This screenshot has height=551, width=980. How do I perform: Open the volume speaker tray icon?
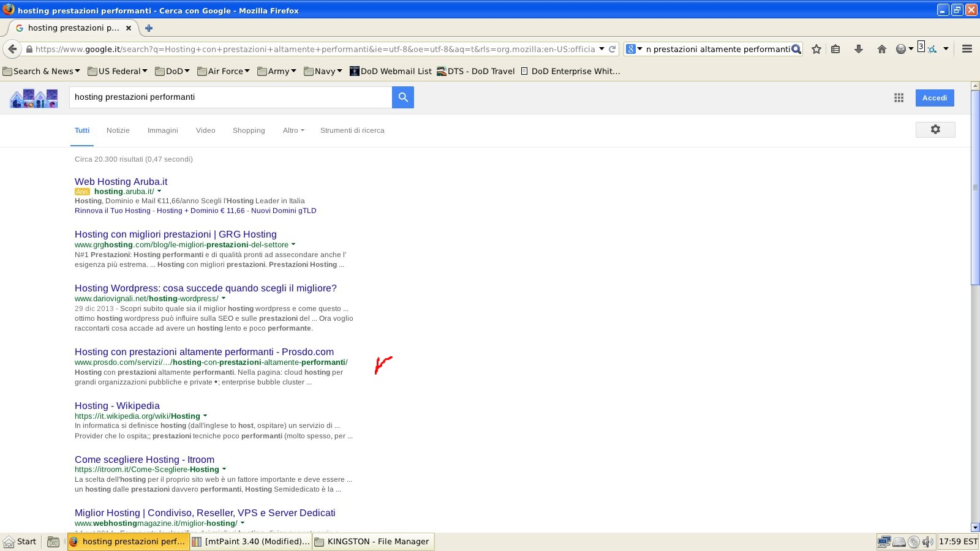pyautogui.click(x=928, y=541)
